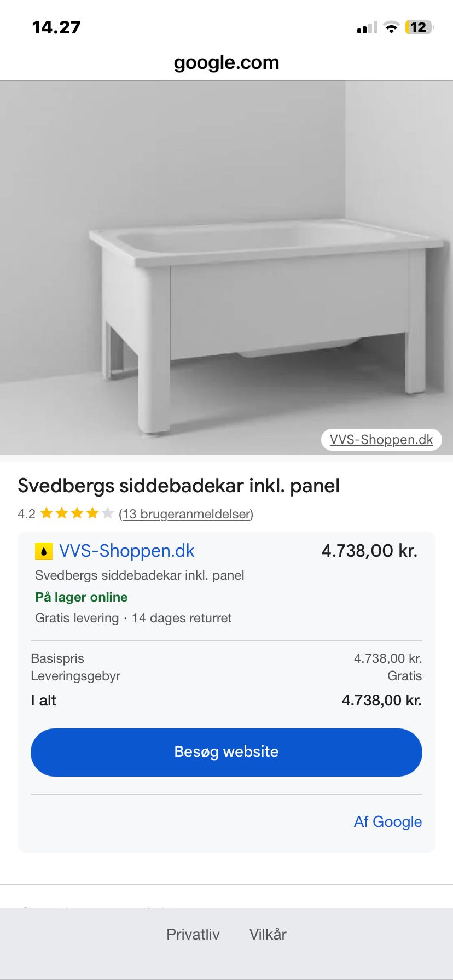Screen dimensions: 453x980
Task: Open Vilkår in the footer
Action: click(268, 934)
